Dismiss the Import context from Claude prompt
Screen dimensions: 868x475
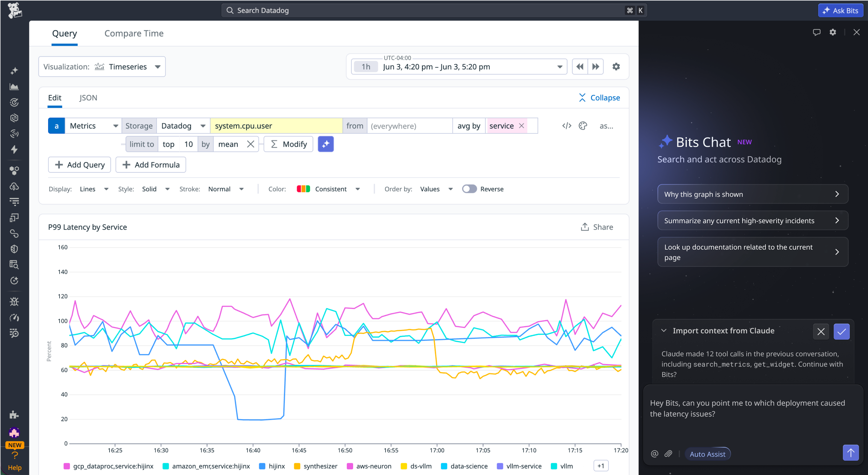[821, 331]
